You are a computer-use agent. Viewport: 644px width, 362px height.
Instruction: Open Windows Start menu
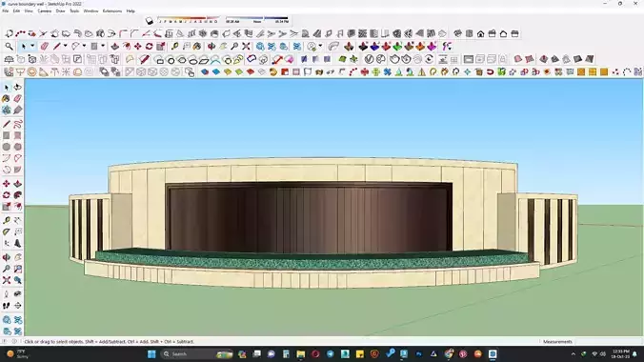point(151,353)
